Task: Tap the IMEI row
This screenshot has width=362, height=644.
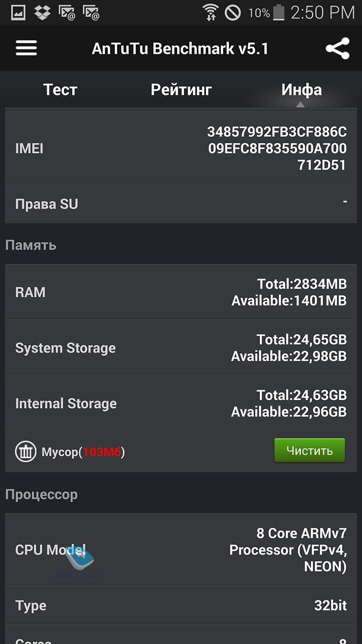Action: [181, 148]
